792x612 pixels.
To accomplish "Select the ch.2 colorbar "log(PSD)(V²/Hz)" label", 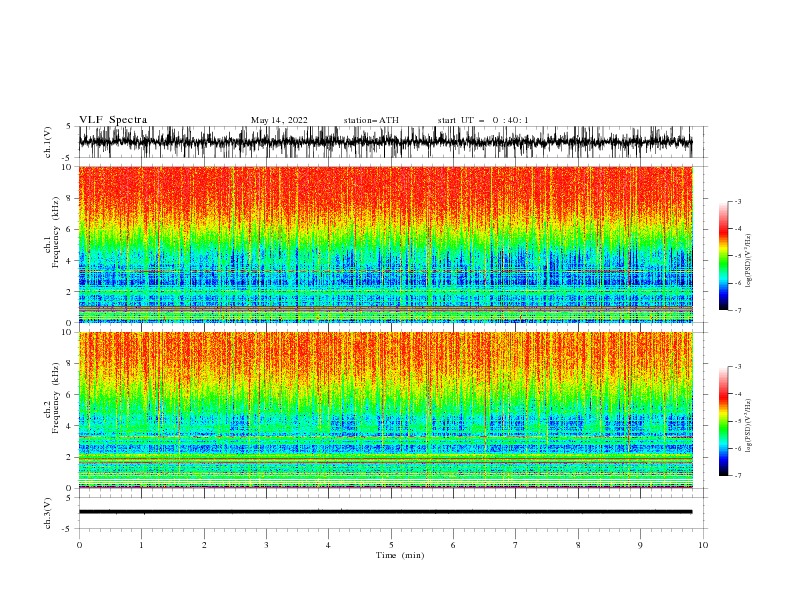I will (x=748, y=426).
